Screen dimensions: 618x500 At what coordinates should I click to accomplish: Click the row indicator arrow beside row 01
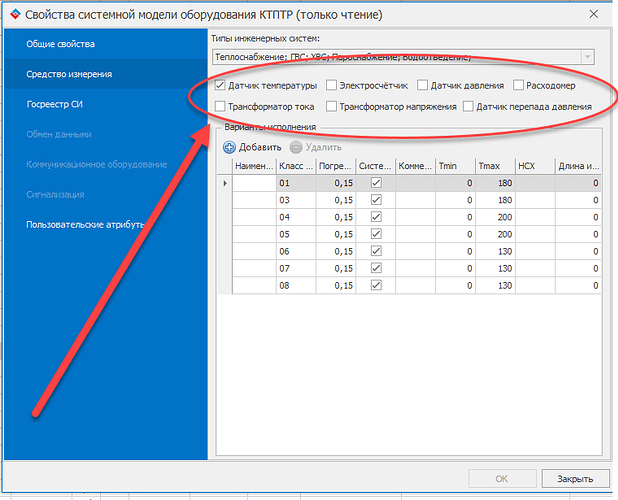pos(223,183)
